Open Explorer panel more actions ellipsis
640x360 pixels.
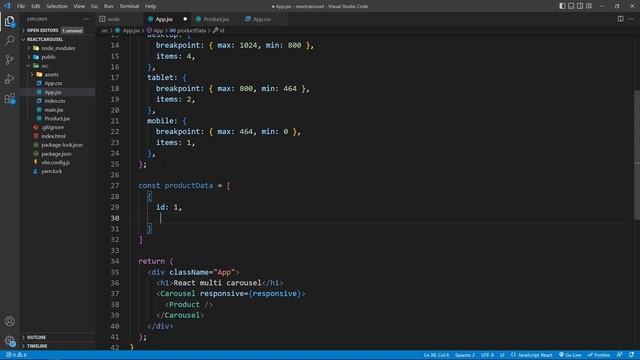coord(86,19)
